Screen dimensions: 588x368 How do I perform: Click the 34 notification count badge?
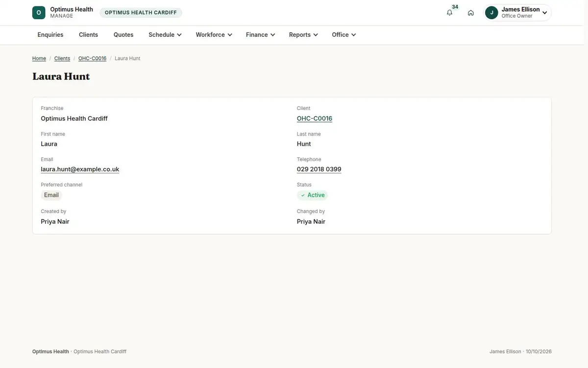pos(455,7)
